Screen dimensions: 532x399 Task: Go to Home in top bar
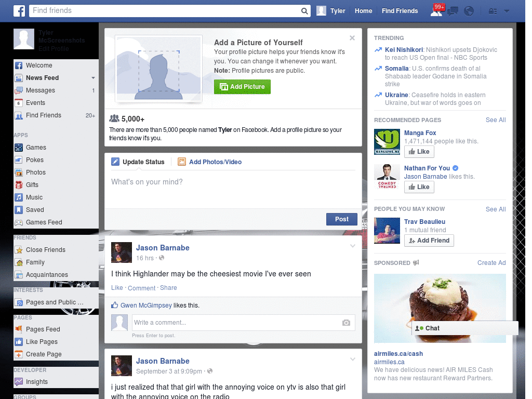363,11
